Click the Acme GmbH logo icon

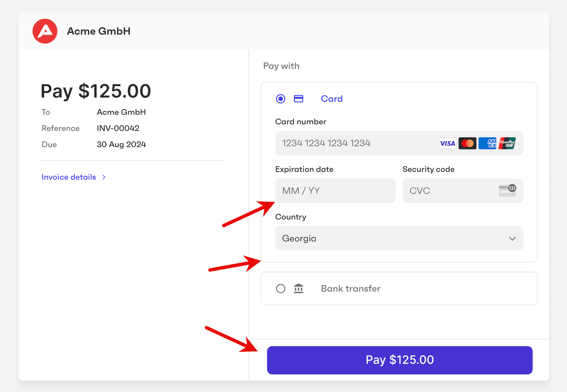(x=45, y=31)
